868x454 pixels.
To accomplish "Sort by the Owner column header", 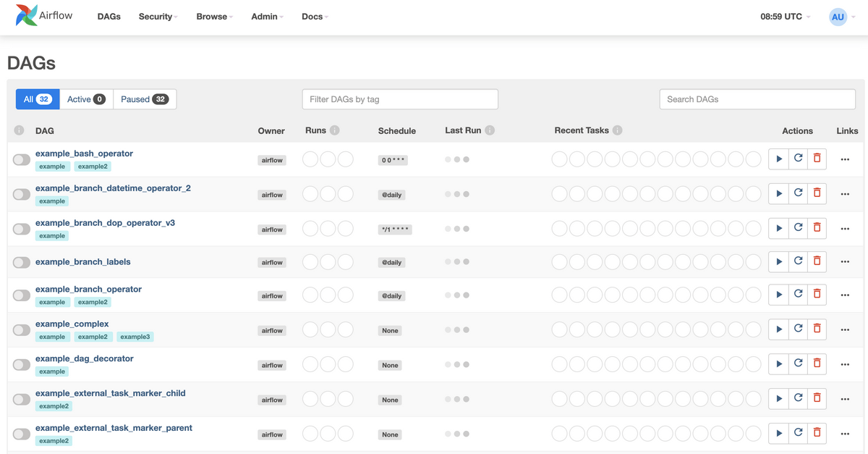I will point(271,131).
